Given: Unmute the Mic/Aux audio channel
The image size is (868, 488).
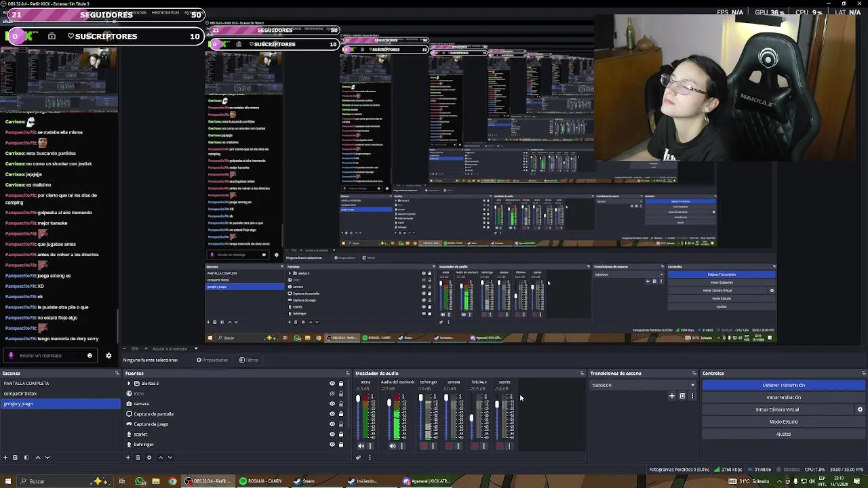Looking at the screenshot, I should click(475, 446).
